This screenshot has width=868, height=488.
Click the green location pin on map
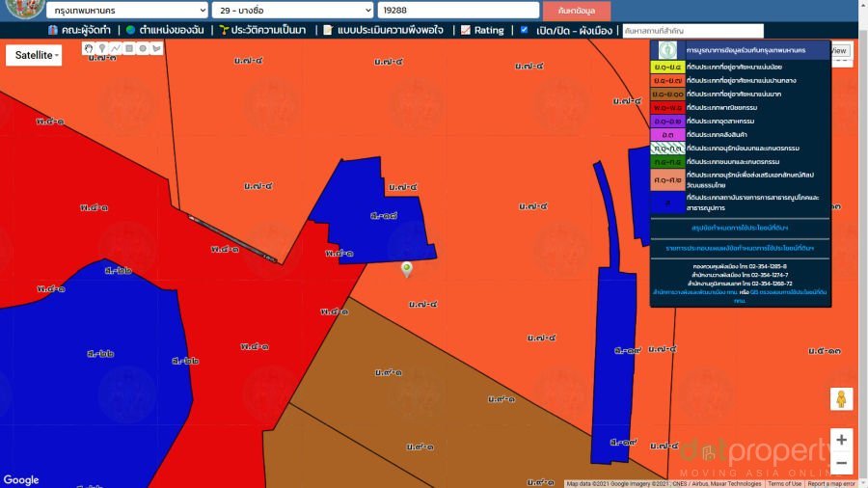coord(407,269)
